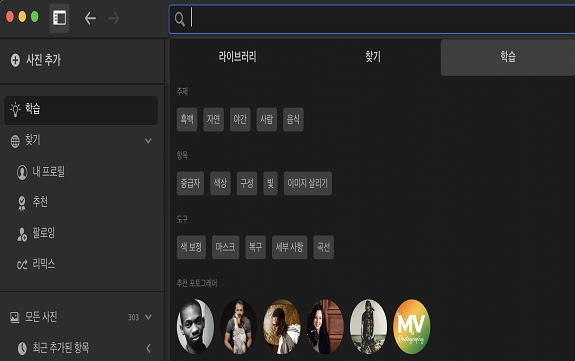This screenshot has width=575, height=361.
Task: Click the 리믹스 remix icon
Action: (x=22, y=265)
